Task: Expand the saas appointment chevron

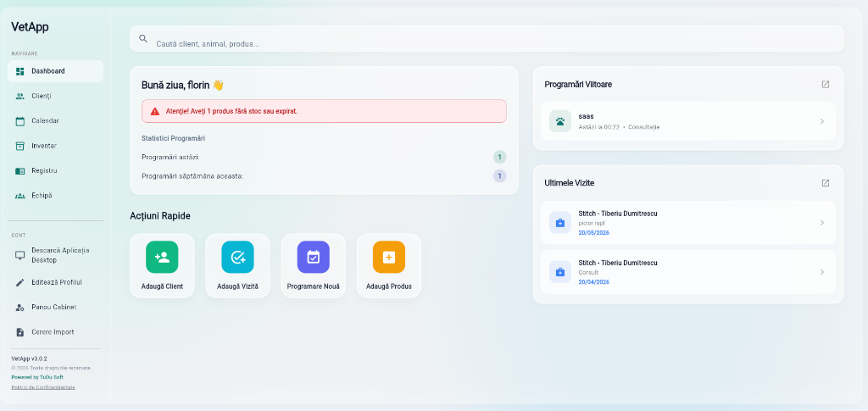Action: click(822, 121)
